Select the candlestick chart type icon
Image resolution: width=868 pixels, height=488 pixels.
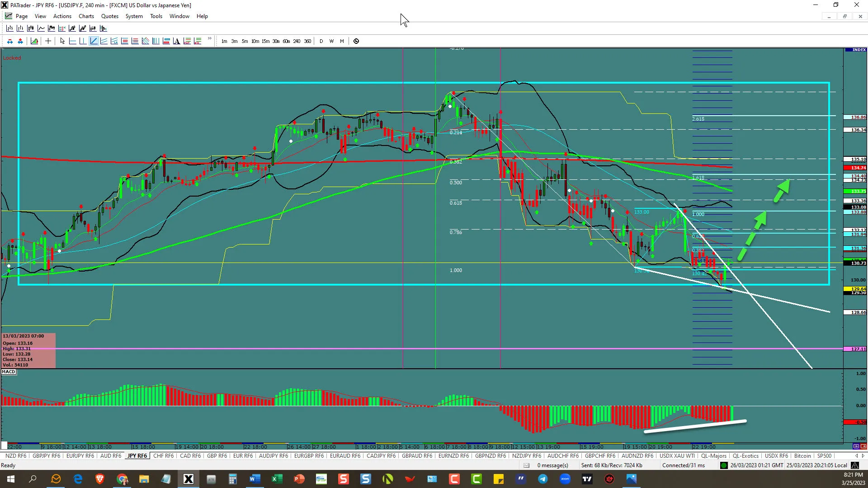[x=30, y=28]
